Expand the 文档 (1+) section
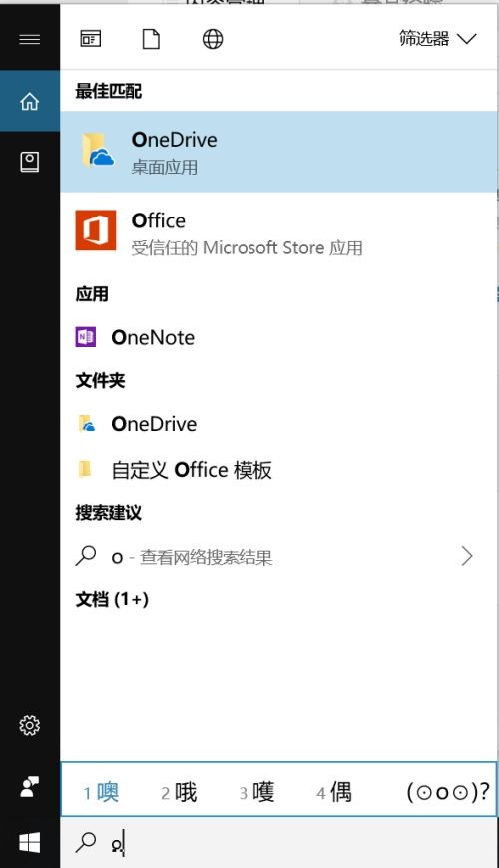 [x=112, y=599]
